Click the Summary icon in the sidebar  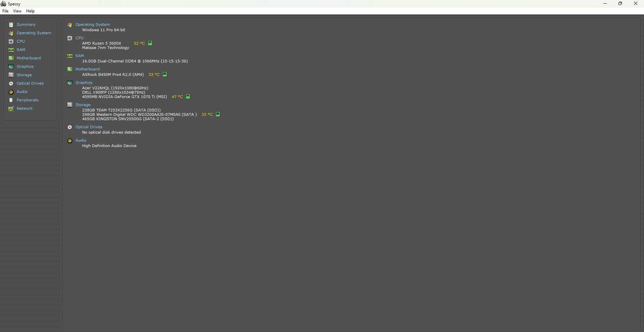click(x=11, y=24)
